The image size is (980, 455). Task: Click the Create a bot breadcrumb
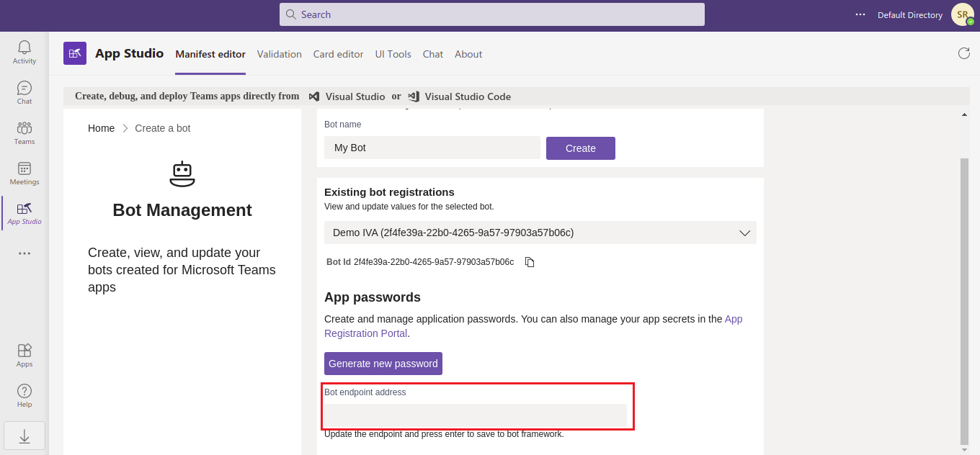click(163, 128)
